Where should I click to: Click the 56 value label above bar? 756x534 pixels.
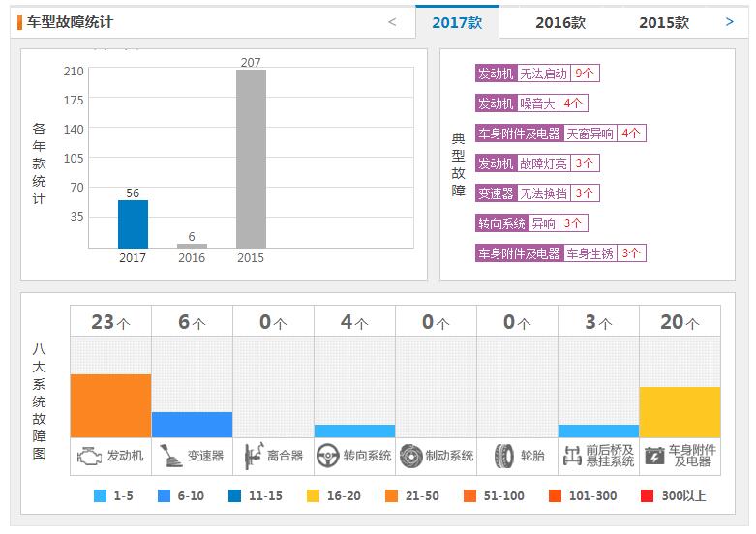coord(133,193)
